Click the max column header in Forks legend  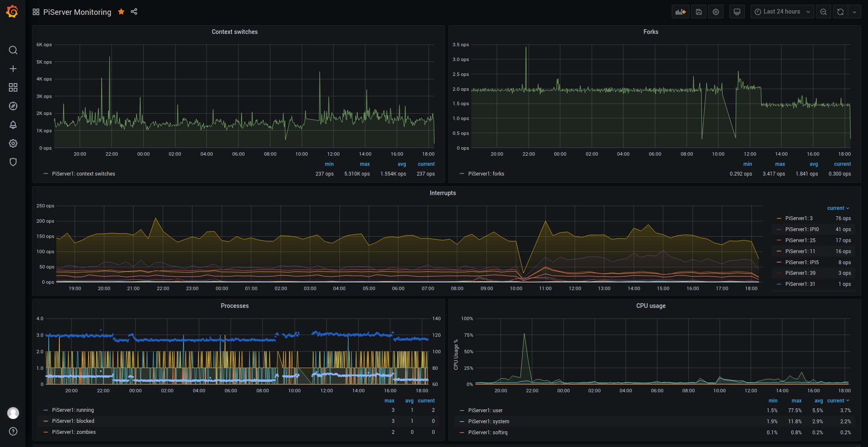tap(780, 164)
